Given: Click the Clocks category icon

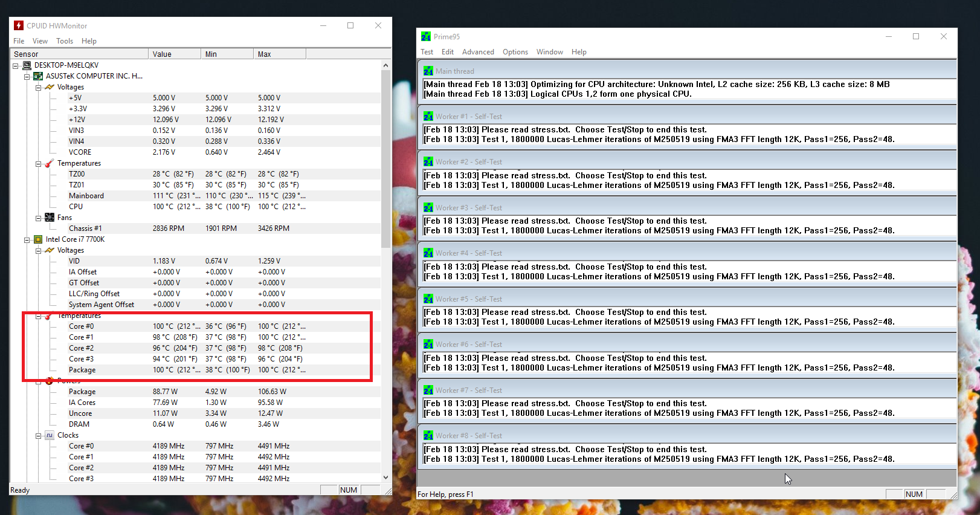Looking at the screenshot, I should [x=50, y=435].
